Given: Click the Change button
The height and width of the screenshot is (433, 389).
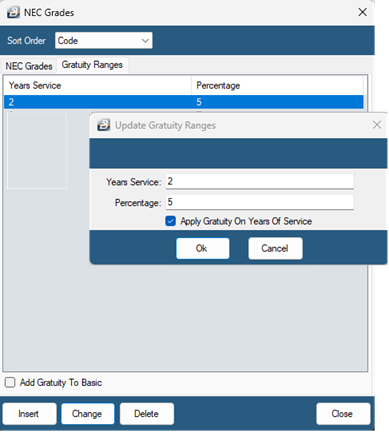Looking at the screenshot, I should pyautogui.click(x=88, y=414).
